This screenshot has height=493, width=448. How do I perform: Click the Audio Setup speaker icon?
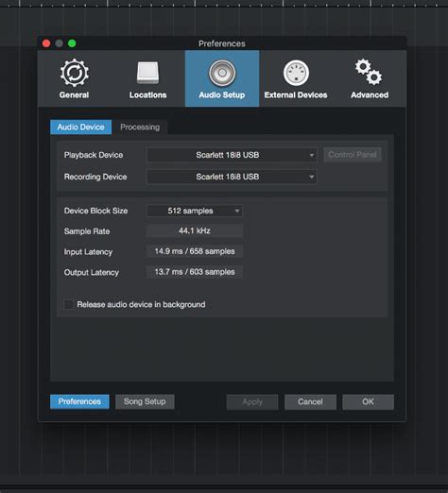coord(222,73)
